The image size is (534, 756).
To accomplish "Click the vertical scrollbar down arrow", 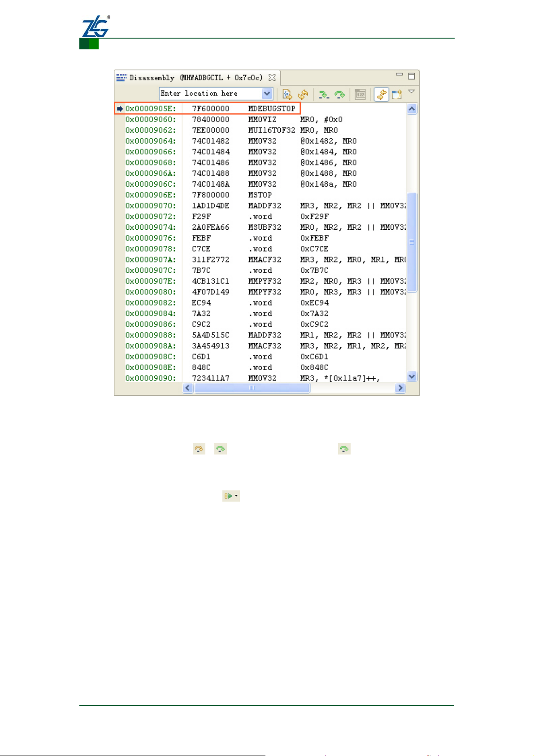I will 412,376.
